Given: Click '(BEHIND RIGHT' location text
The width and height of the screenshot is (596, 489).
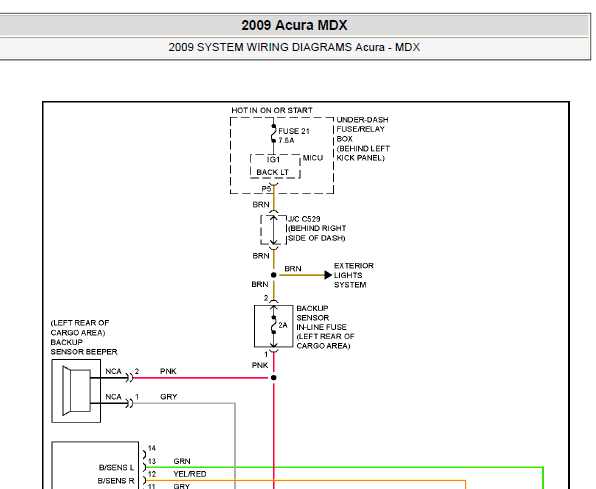Looking at the screenshot, I should coord(317,228).
